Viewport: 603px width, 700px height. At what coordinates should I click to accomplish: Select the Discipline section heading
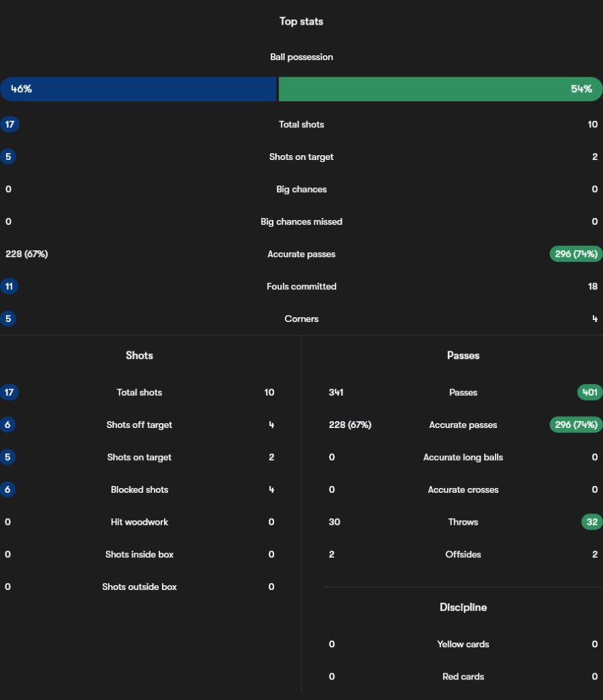point(463,607)
